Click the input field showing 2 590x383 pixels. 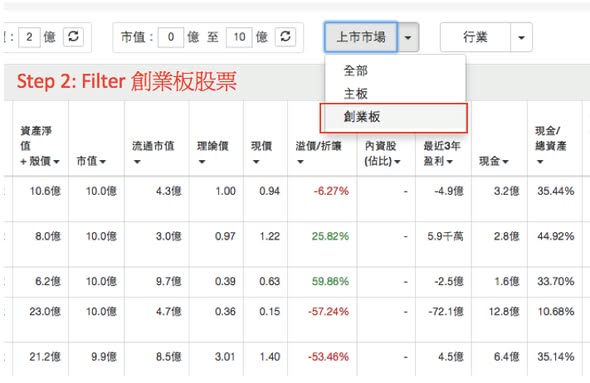tap(29, 37)
